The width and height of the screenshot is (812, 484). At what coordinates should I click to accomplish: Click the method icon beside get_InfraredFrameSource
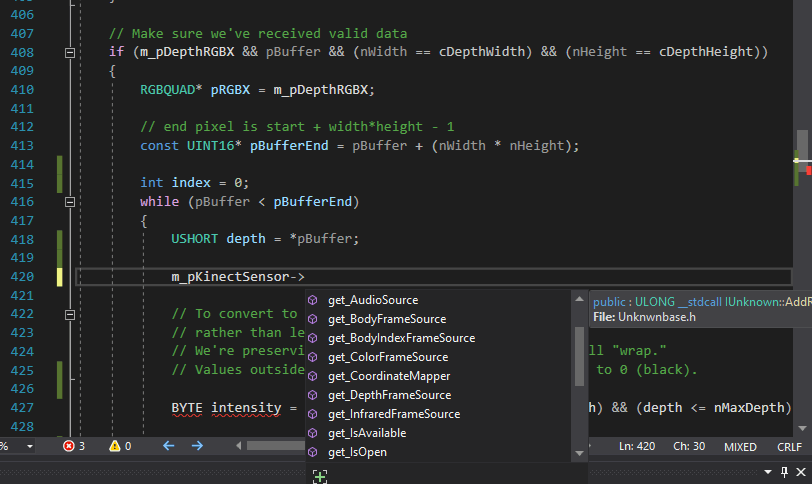pos(312,414)
